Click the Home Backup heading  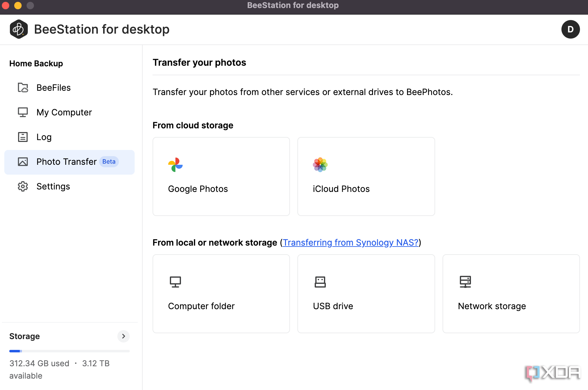point(36,64)
